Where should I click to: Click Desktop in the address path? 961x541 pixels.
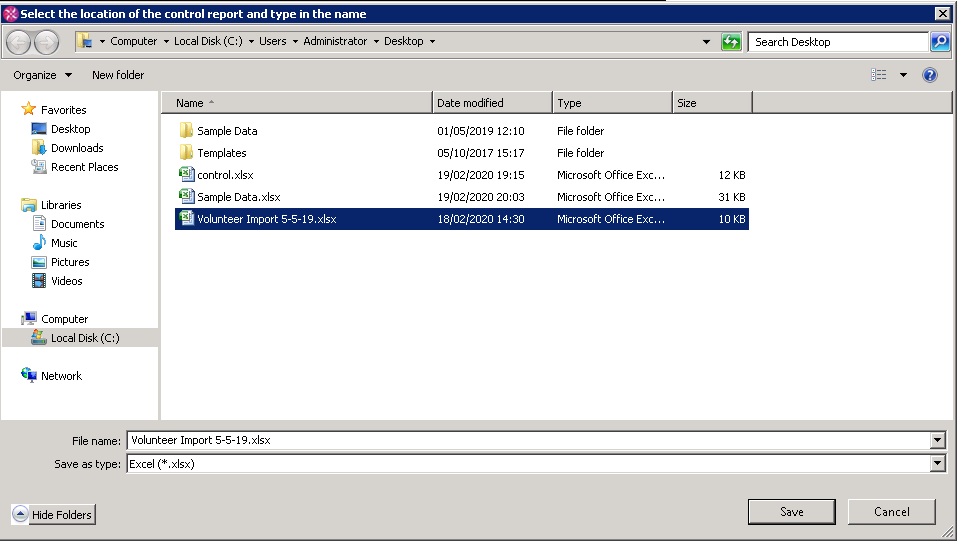pos(404,41)
